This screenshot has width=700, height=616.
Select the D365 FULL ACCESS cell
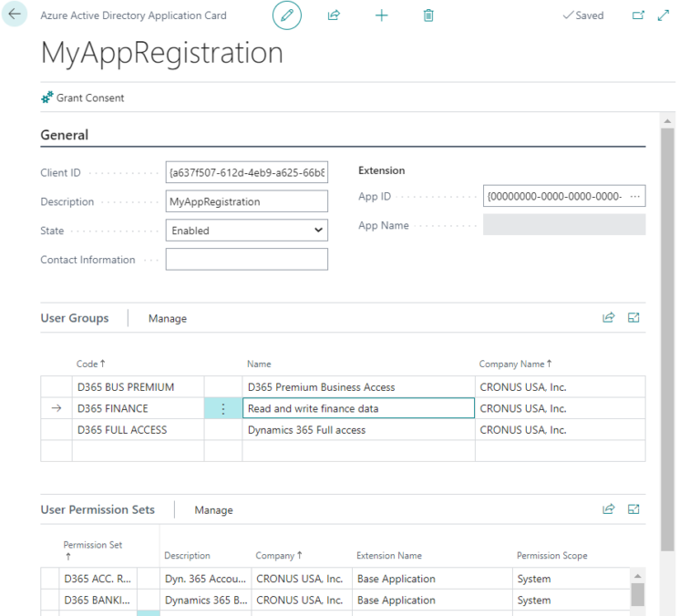coord(138,430)
